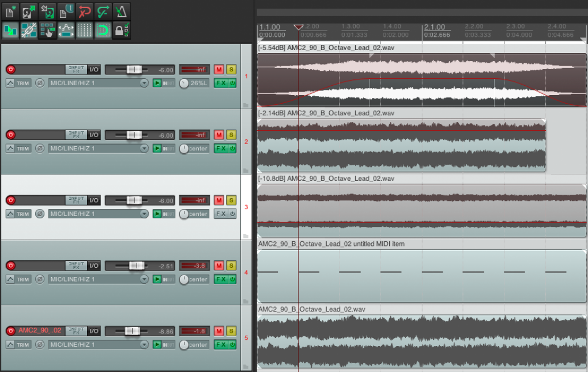The width and height of the screenshot is (588, 372).
Task: Click the center pan knob on track 3
Action: click(184, 214)
